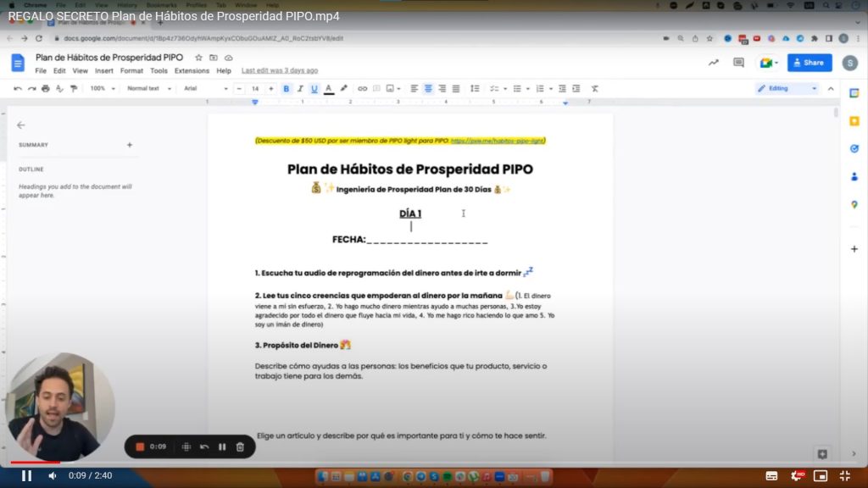The height and width of the screenshot is (488, 868).
Task: Collapse the menus with the up chevron
Action: (831, 88)
